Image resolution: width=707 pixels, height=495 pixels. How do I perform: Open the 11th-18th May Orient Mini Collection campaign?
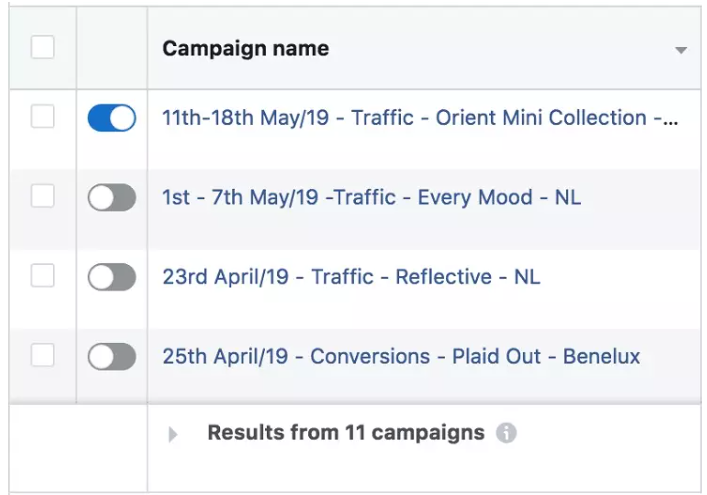pos(420,118)
